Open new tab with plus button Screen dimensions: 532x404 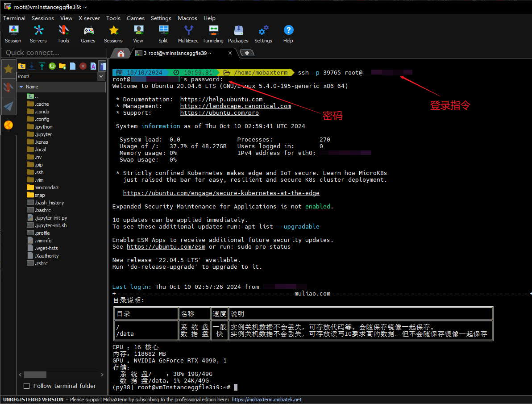247,53
